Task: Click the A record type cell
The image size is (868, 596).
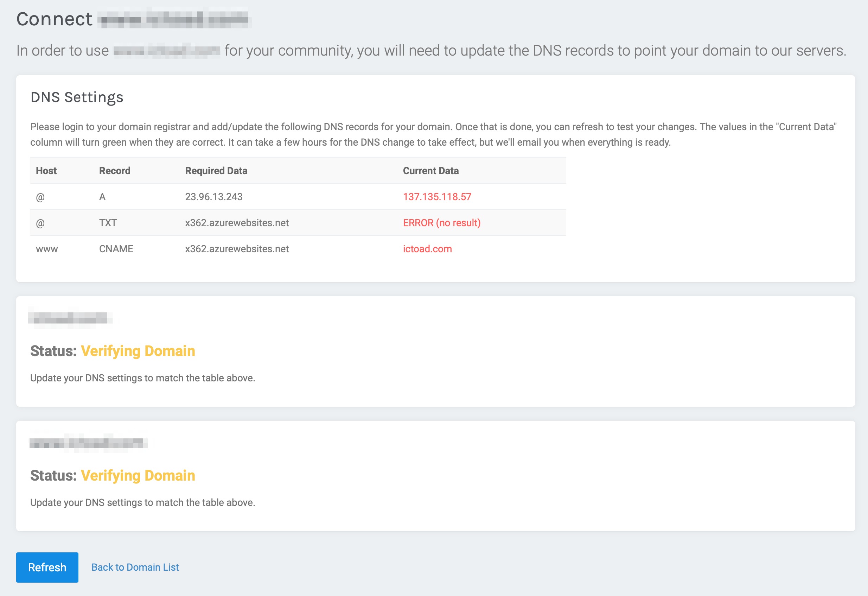Action: point(102,197)
